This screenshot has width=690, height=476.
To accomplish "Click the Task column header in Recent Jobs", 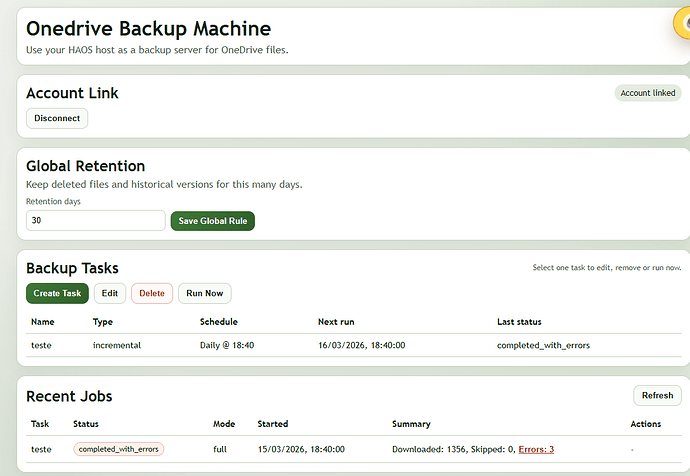I will 40,424.
